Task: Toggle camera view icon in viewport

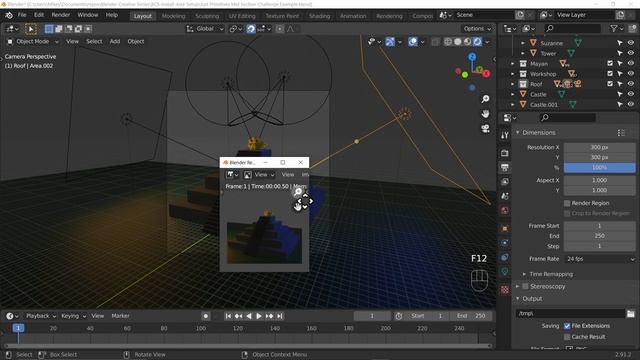Action: (485, 129)
